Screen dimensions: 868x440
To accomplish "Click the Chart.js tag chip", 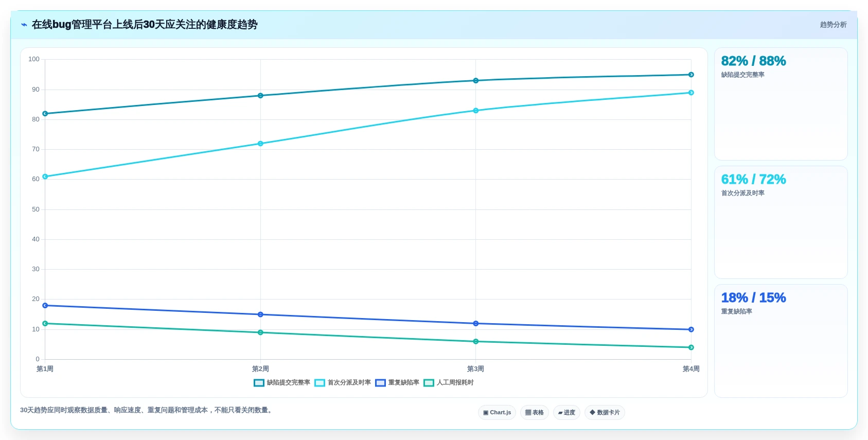I will pyautogui.click(x=497, y=412).
